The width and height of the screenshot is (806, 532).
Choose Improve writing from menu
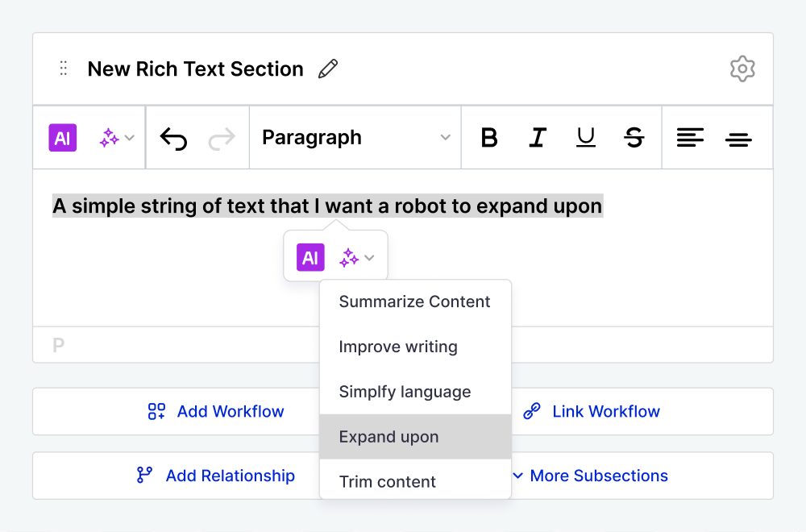click(x=415, y=347)
